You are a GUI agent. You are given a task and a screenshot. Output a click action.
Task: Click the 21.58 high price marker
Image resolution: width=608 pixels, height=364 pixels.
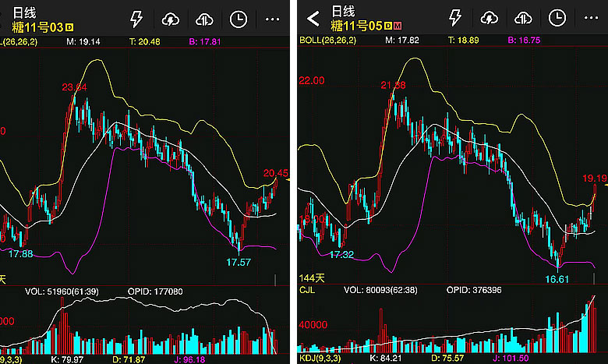pos(394,84)
